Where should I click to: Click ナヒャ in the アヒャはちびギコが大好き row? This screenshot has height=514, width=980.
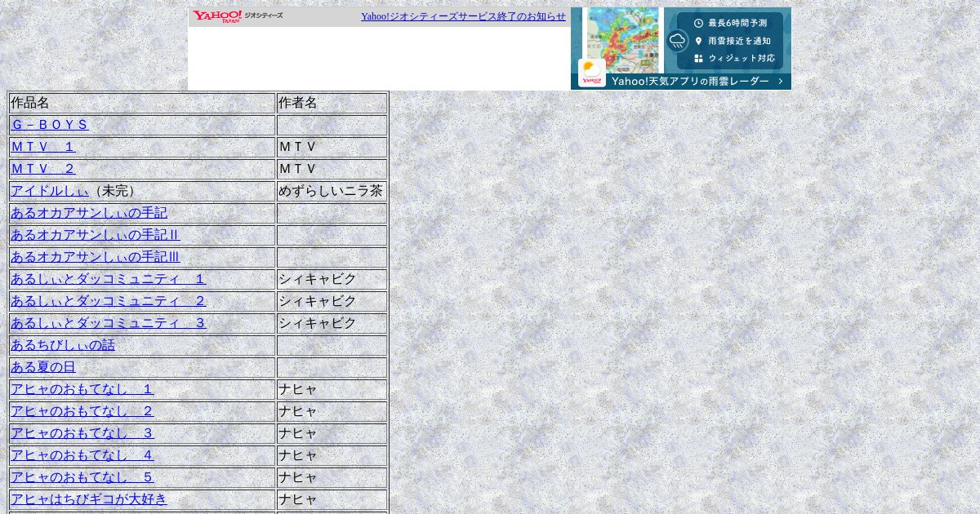pos(298,499)
